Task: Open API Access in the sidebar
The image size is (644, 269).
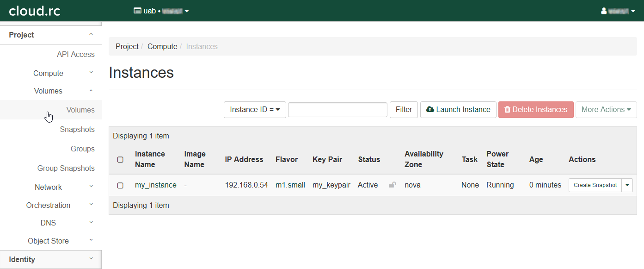Action: [75, 54]
